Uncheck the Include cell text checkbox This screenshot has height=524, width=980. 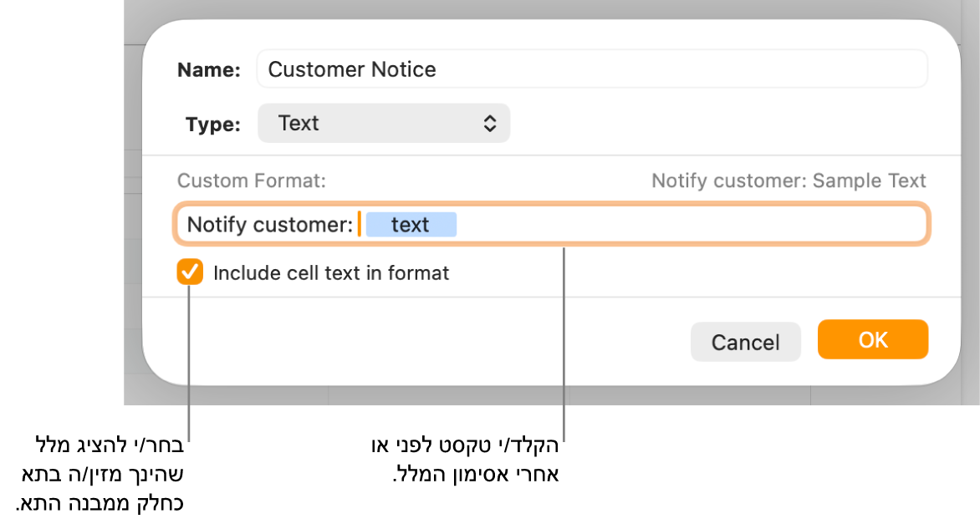[x=190, y=272]
